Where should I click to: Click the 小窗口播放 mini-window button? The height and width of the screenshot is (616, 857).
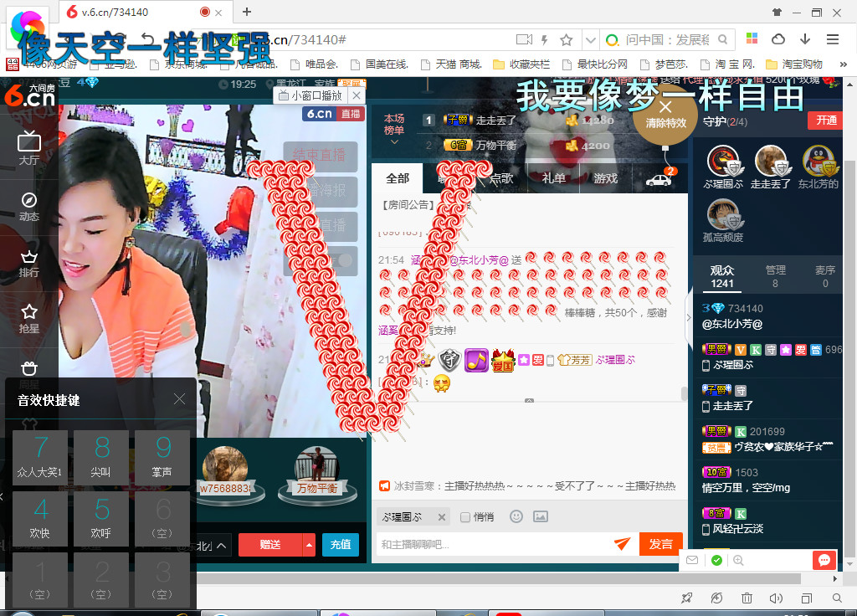click(x=310, y=95)
